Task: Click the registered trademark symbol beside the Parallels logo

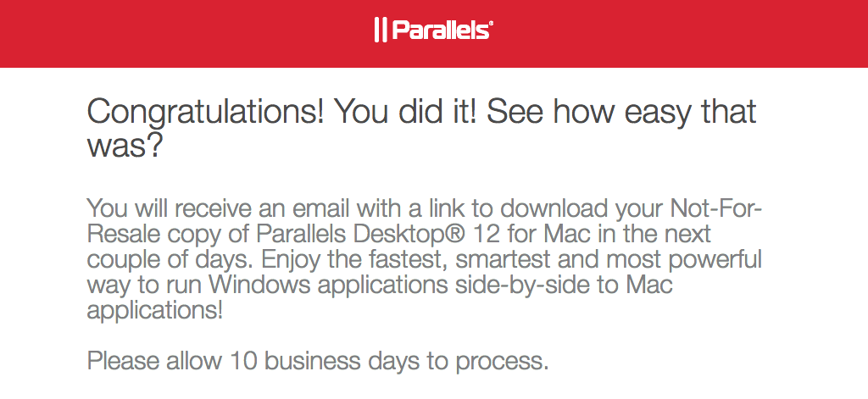Action: 492,25
